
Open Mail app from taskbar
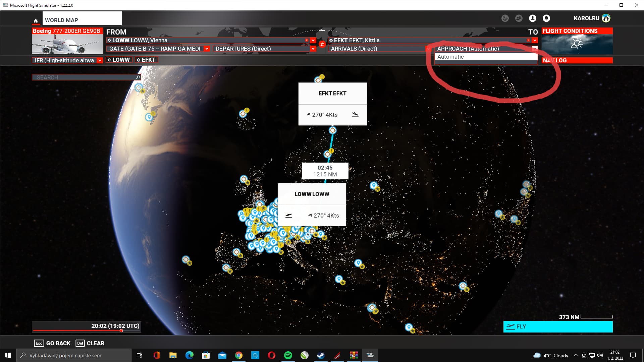pyautogui.click(x=222, y=355)
